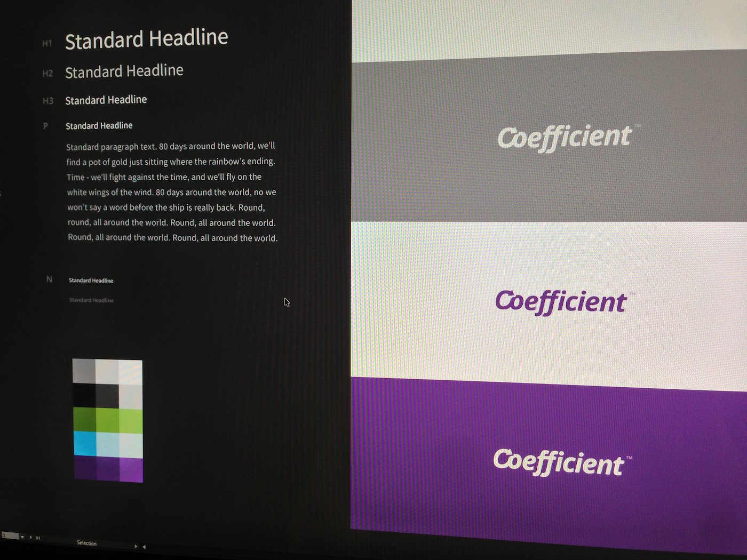
Task: Pick the middle purple swatch
Action: click(109, 469)
